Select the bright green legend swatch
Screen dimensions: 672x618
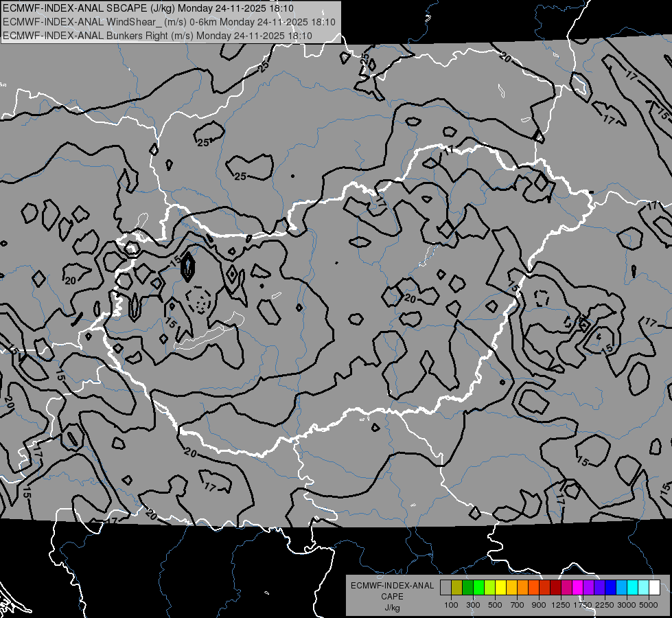pyautogui.click(x=478, y=588)
